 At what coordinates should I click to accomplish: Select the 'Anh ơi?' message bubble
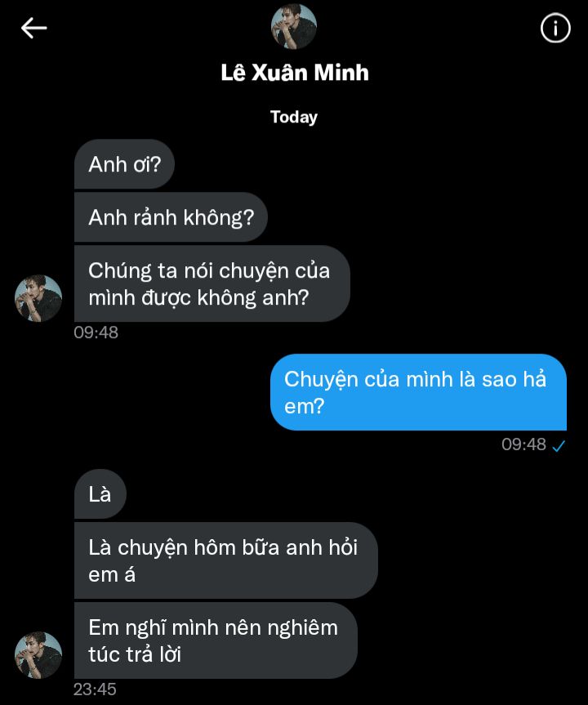(124, 164)
